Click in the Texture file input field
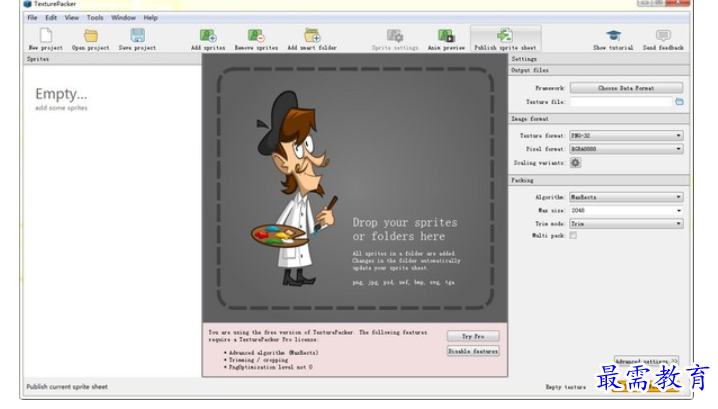Viewport: 718px width, 409px height. [x=620, y=102]
